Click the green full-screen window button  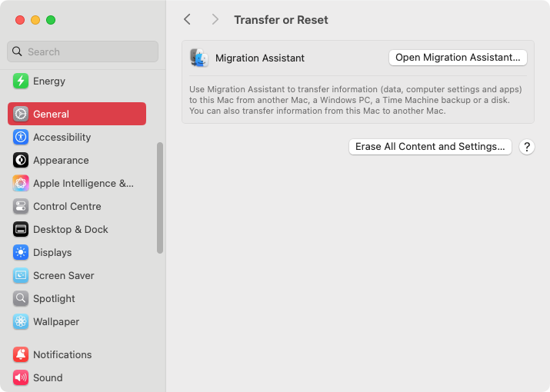point(51,20)
